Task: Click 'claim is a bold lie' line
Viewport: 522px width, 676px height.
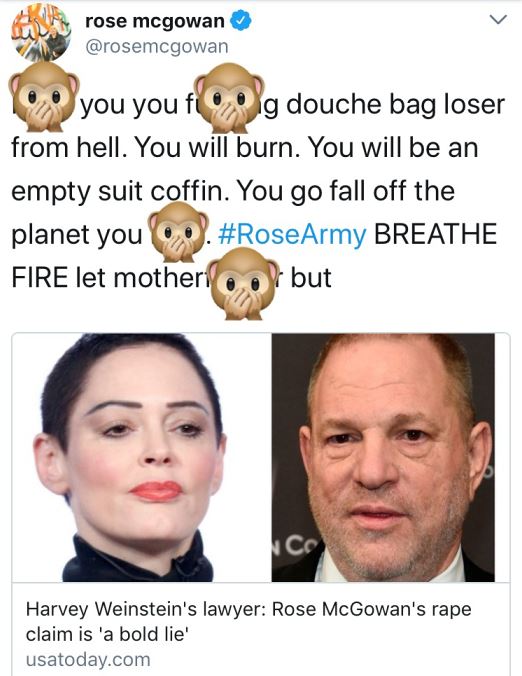Action: pos(108,634)
